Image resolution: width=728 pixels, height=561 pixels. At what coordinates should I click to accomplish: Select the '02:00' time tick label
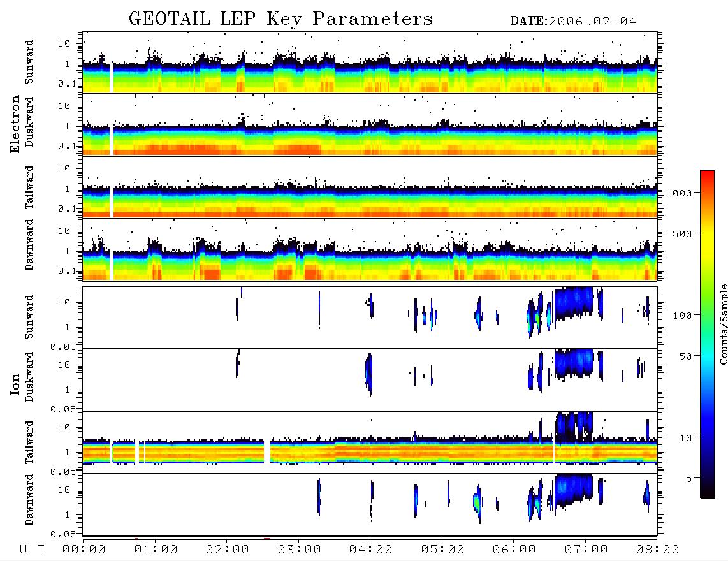(x=228, y=550)
